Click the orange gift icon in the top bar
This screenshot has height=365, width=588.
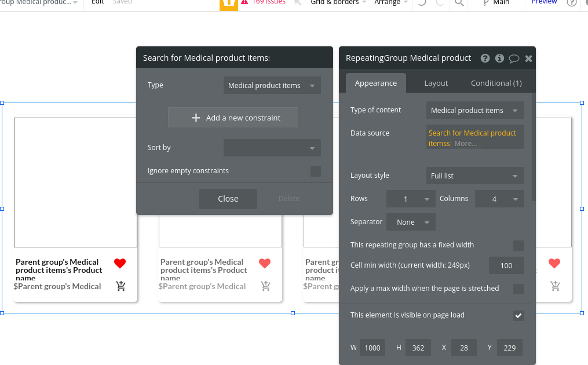[x=229, y=3]
